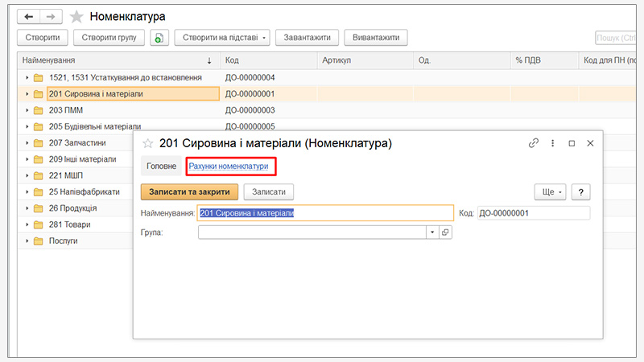Switch to the Головне tab
The image size is (644, 362).
(161, 166)
